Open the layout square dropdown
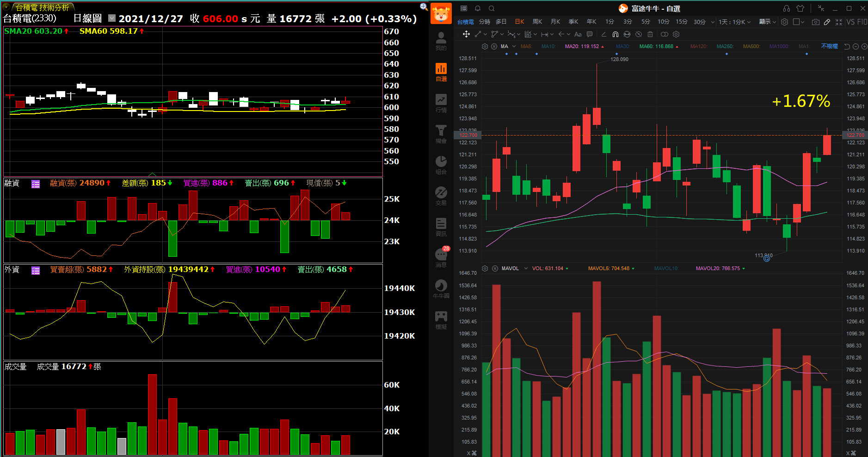The image size is (868, 457). [799, 22]
